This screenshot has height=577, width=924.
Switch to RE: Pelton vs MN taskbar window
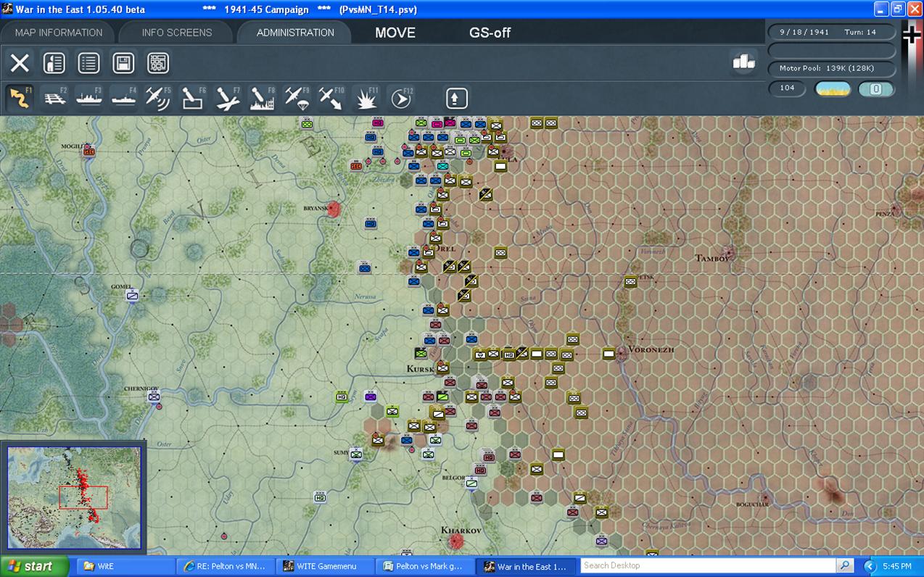pos(226,566)
